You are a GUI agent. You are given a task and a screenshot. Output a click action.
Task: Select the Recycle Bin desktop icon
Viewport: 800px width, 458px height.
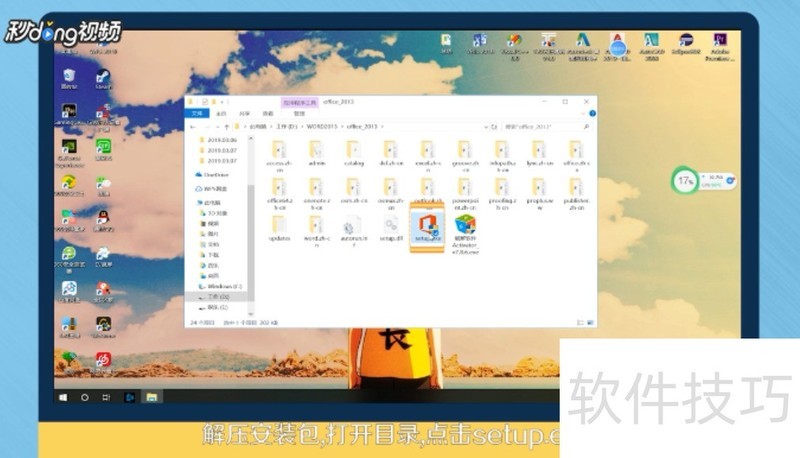[69, 80]
